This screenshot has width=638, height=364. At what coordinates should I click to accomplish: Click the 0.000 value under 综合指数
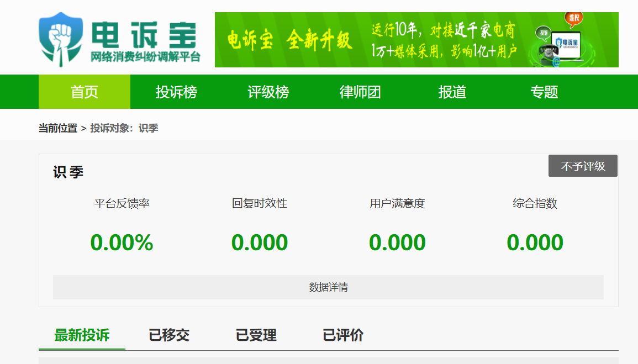click(535, 242)
